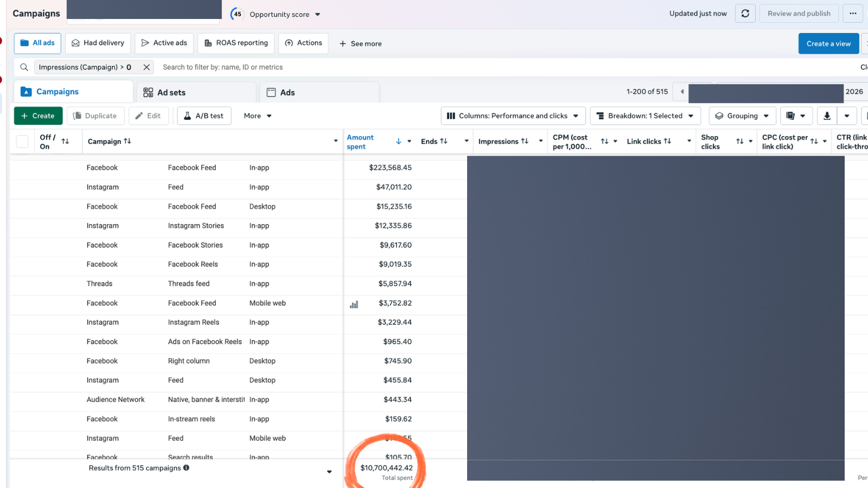868x488 pixels.
Task: Sort by CPM (cost per 1,000) column
Action: 604,142
